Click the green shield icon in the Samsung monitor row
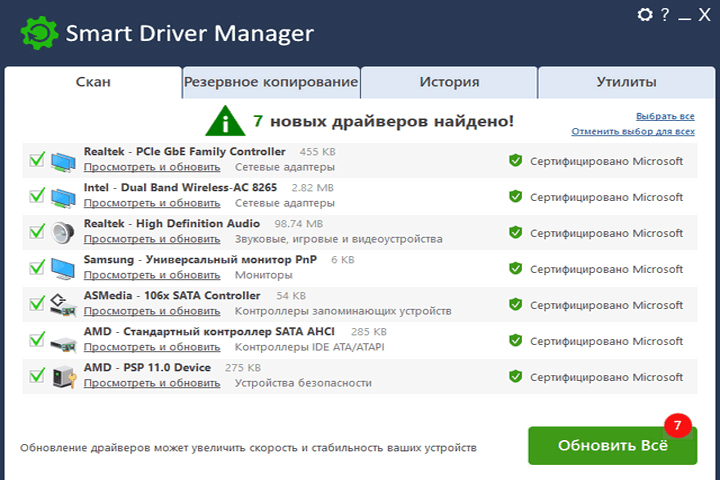 (x=516, y=268)
